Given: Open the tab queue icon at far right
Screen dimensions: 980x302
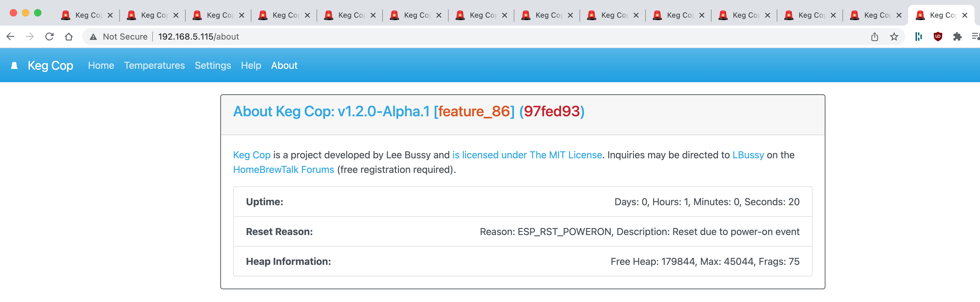Looking at the screenshot, I should tap(976, 37).
